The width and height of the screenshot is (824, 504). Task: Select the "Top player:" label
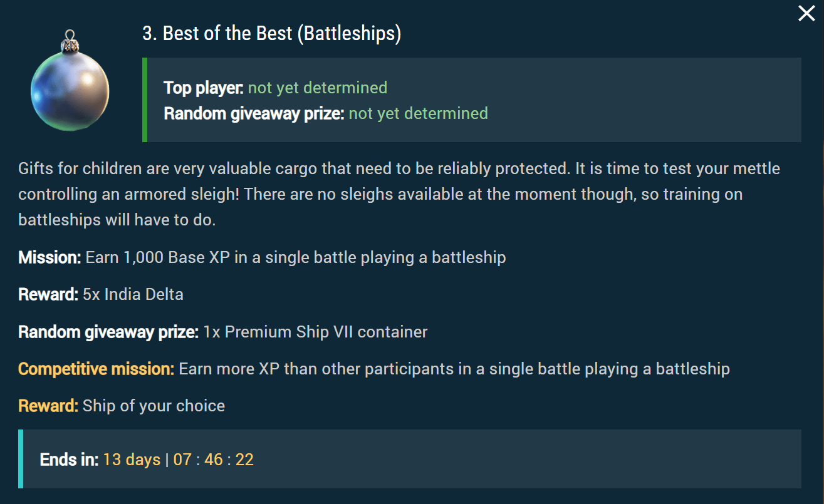[203, 88]
